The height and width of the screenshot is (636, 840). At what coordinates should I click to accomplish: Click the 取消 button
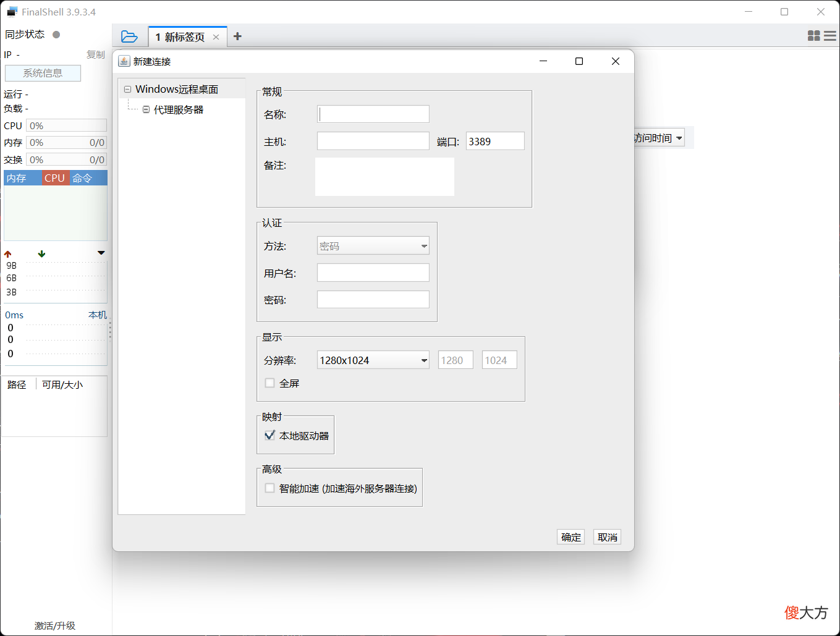(608, 537)
